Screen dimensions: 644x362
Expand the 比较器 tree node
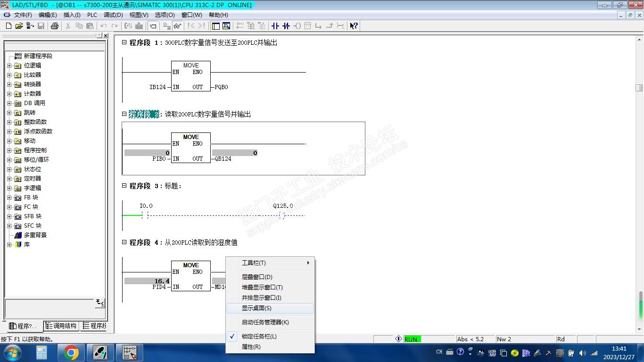[x=9, y=75]
